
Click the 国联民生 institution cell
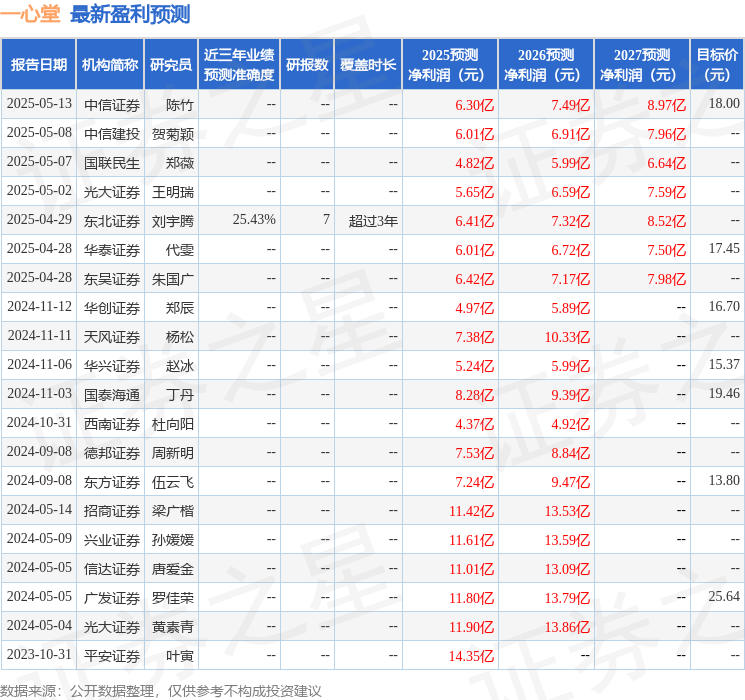[x=112, y=163]
